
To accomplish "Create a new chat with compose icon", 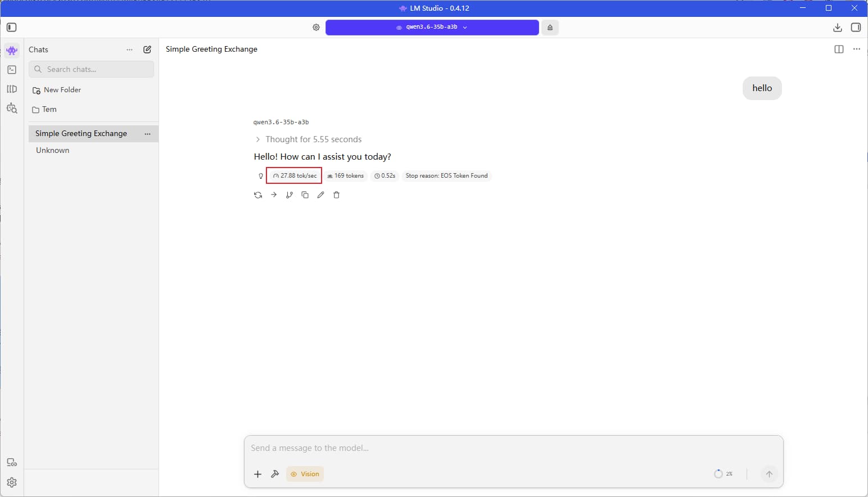I will point(147,49).
